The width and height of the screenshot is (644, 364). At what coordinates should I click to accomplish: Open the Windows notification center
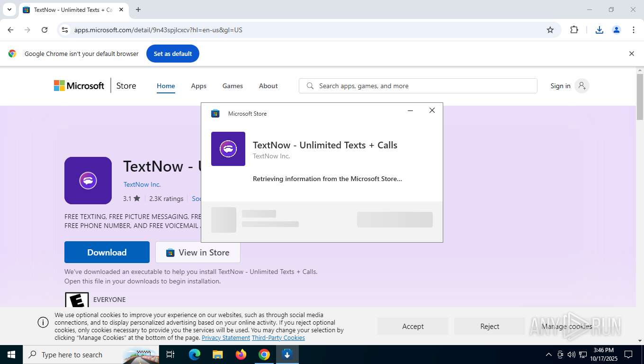[x=628, y=355]
